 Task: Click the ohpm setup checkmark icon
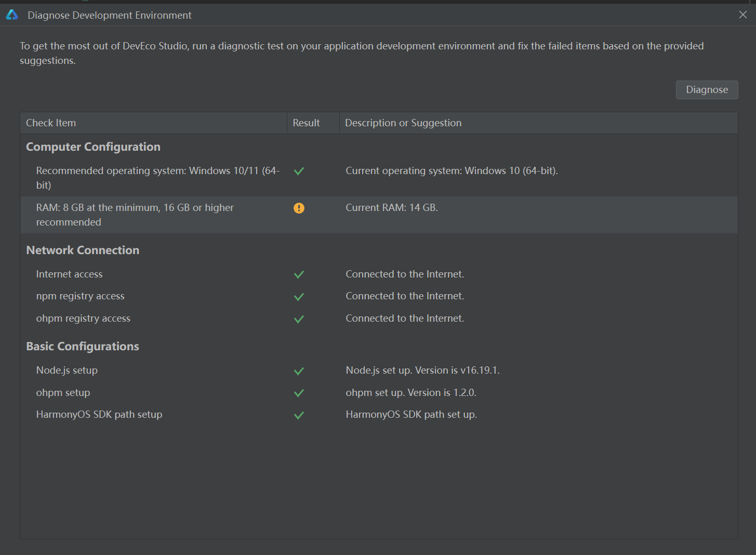coord(299,393)
